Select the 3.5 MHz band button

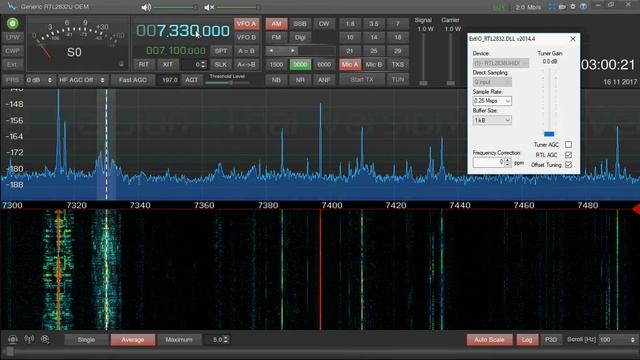[373, 24]
